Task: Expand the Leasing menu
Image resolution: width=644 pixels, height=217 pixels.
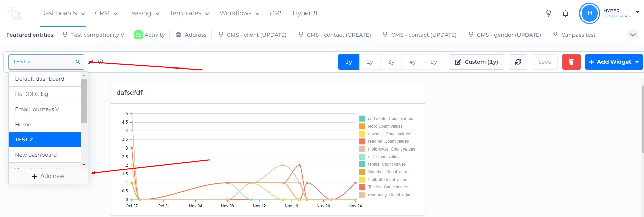Action: [x=144, y=13]
